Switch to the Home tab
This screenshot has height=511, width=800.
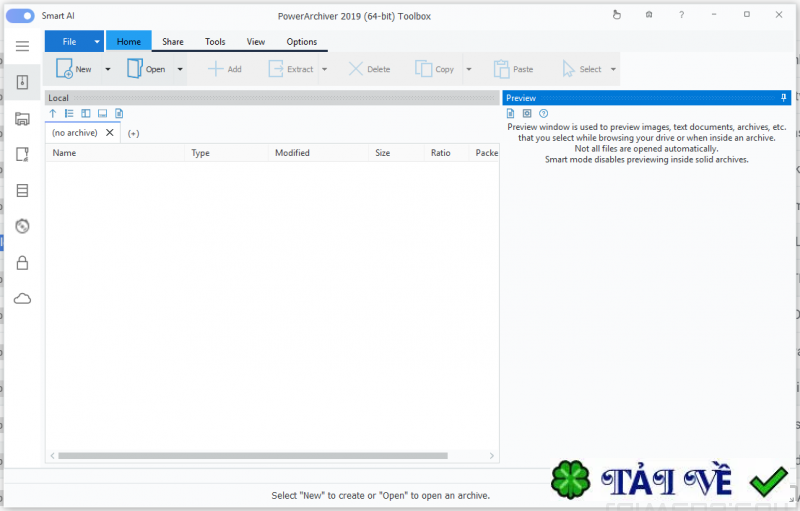click(129, 42)
